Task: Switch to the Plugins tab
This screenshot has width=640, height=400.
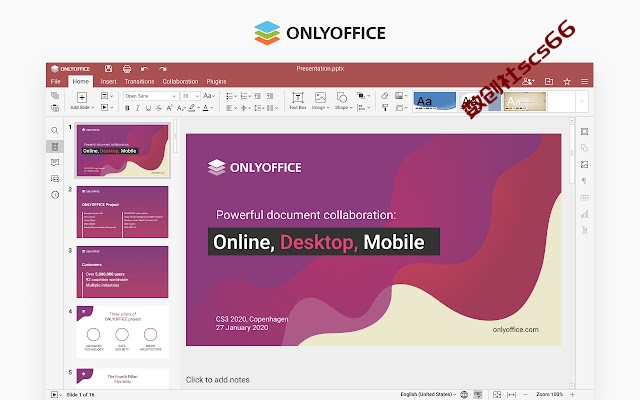Action: [216, 82]
